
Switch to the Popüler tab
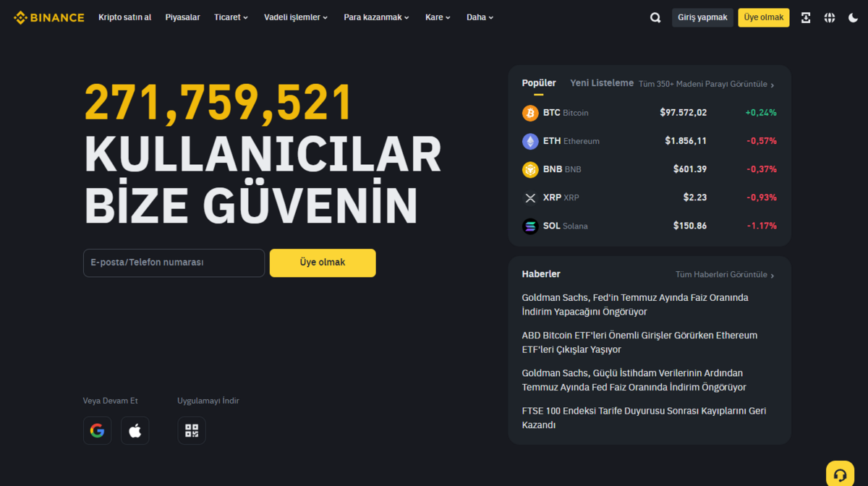(x=539, y=83)
